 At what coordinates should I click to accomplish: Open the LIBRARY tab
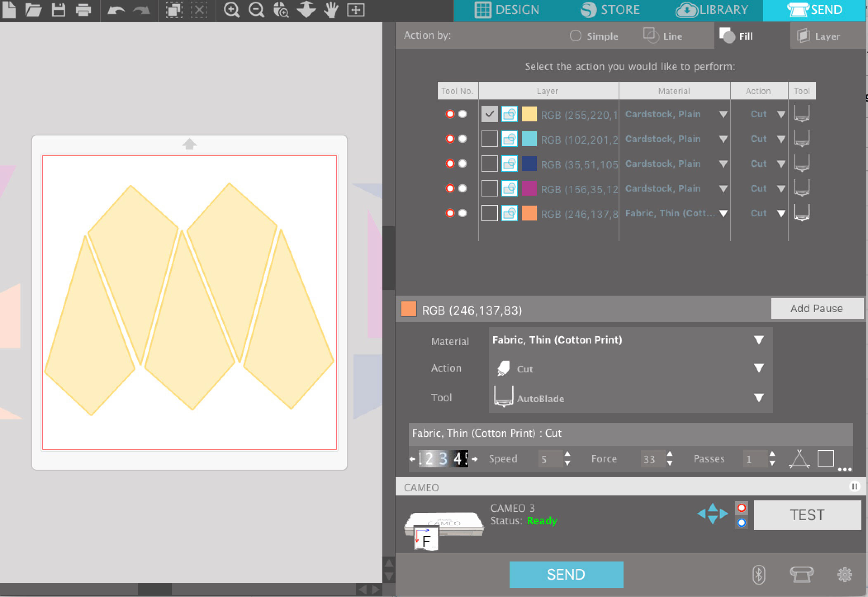[x=712, y=10]
